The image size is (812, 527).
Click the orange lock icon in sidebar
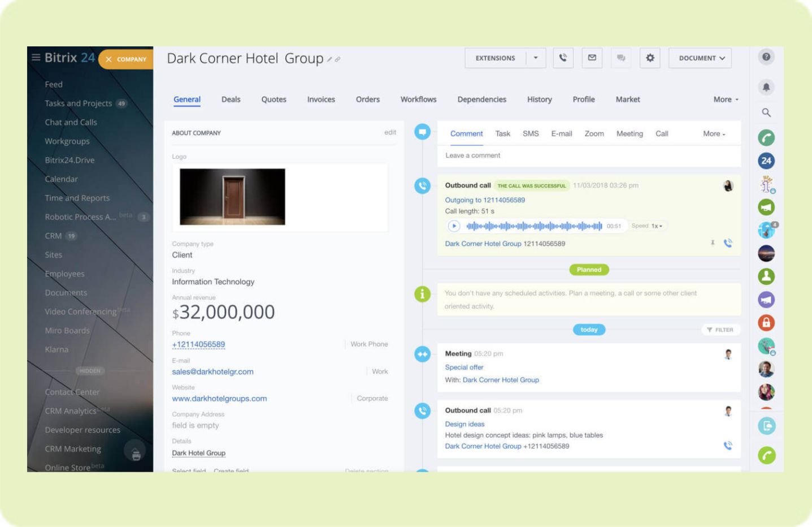(766, 323)
